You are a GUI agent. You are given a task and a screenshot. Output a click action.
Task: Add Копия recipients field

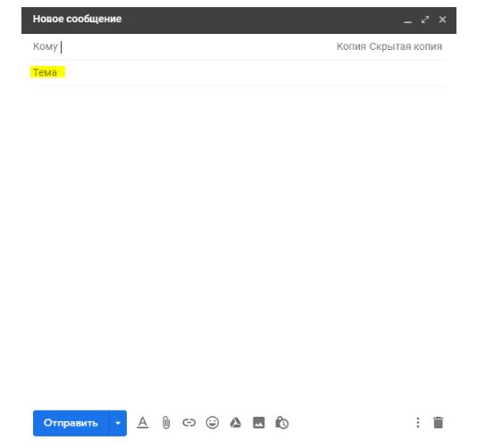click(x=351, y=46)
